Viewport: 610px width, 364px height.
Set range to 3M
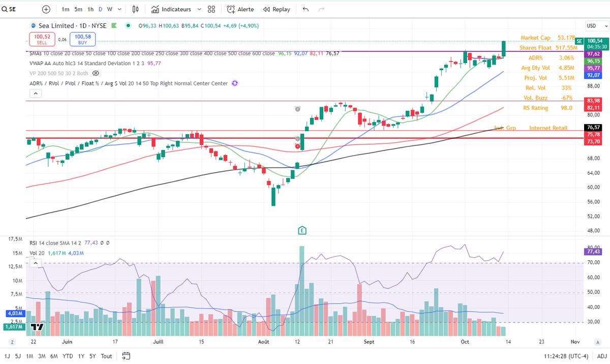(42, 356)
